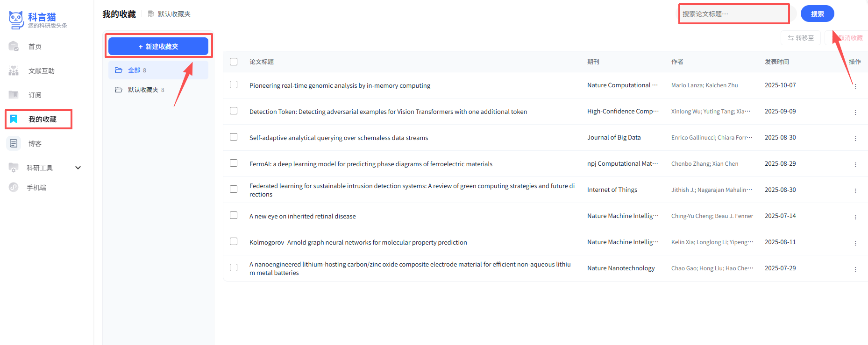
Task: Open more options for Federated learning row
Action: (x=855, y=191)
